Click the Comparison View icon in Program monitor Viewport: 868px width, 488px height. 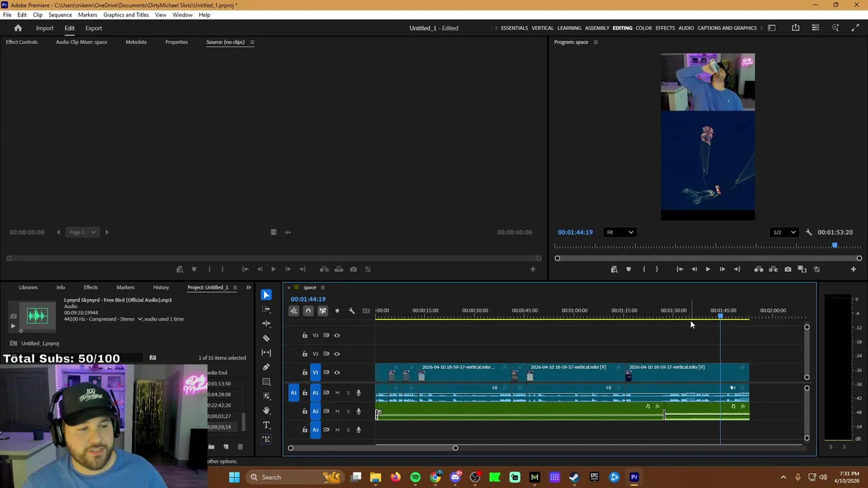point(802,269)
